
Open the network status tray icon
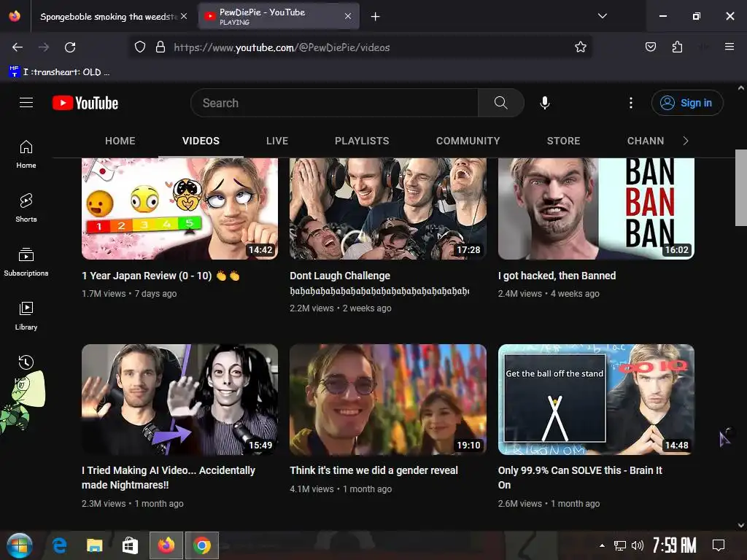[620, 545]
